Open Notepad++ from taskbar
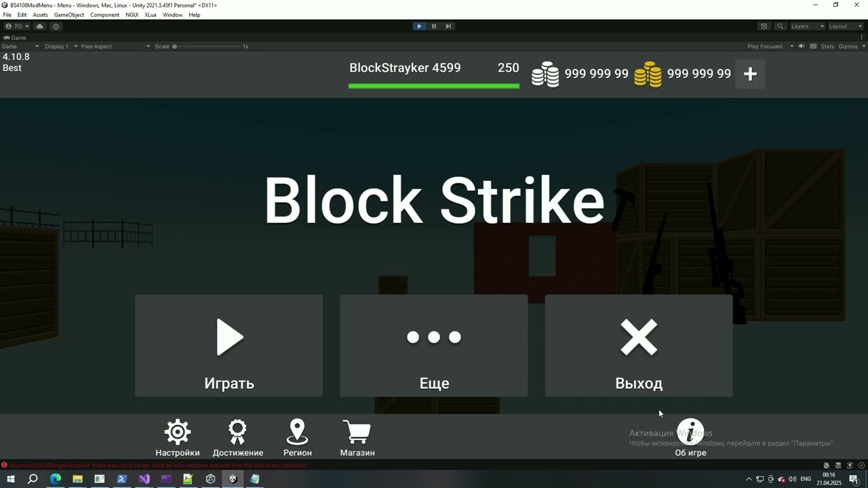 188,479
